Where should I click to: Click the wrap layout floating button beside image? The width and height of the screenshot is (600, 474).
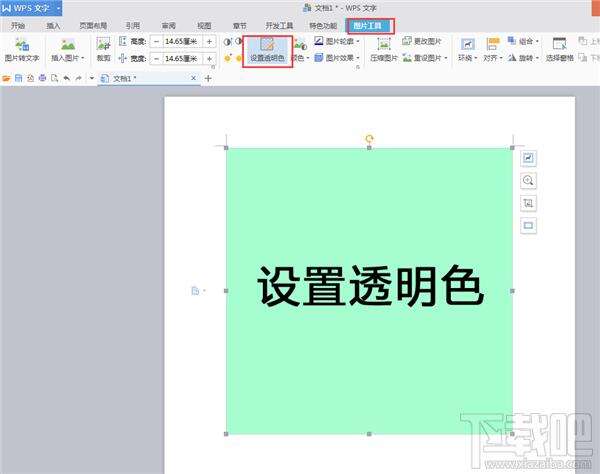(x=528, y=158)
